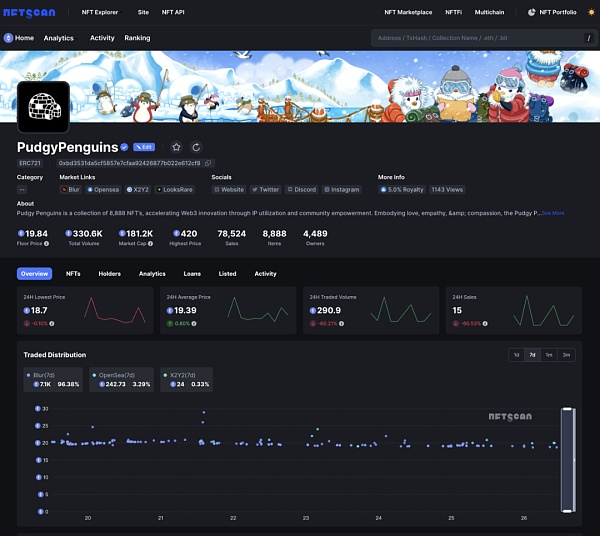Select the 1m chart range button
This screenshot has height=536, width=600.
pos(549,355)
